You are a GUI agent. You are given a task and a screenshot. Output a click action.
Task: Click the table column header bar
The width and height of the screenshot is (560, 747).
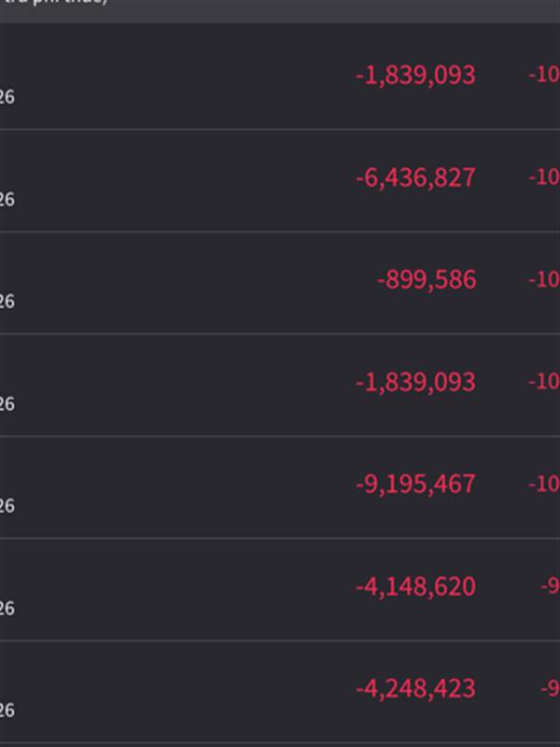280,9
